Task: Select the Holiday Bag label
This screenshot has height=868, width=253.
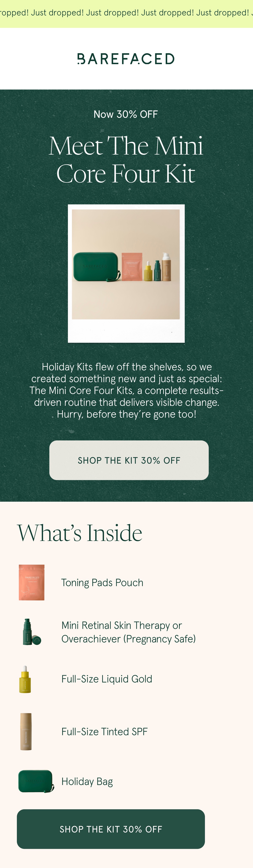Action: click(x=87, y=781)
